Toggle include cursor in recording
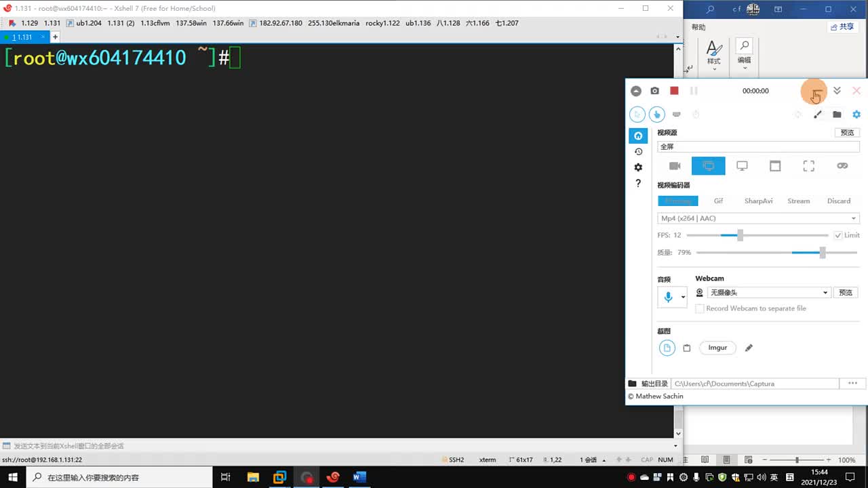Image resolution: width=868 pixels, height=488 pixels. tap(637, 115)
